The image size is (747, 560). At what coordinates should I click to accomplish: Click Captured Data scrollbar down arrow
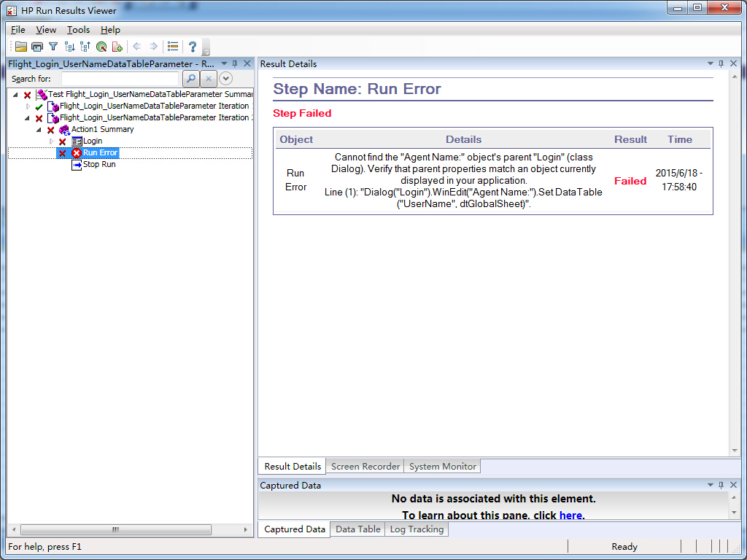pyautogui.click(x=735, y=513)
